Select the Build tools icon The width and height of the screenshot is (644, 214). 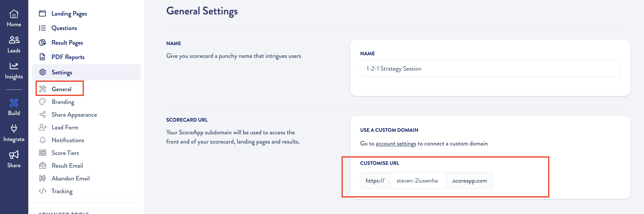pos(14,103)
